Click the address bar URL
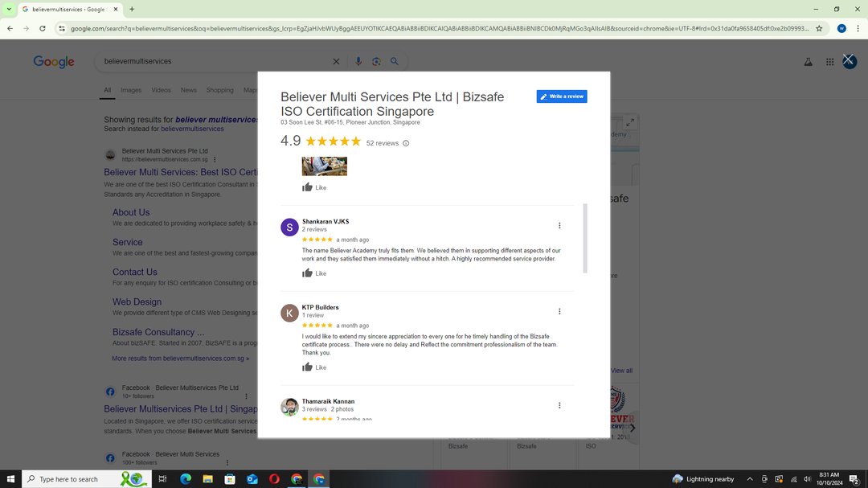Screen dimensions: 868x488 (440, 29)
